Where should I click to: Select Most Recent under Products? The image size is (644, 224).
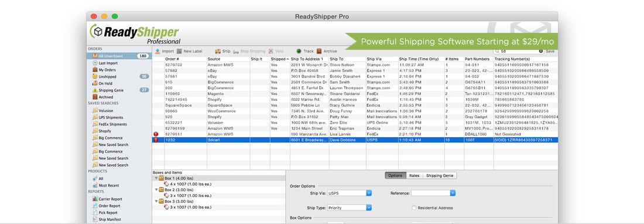(108, 185)
